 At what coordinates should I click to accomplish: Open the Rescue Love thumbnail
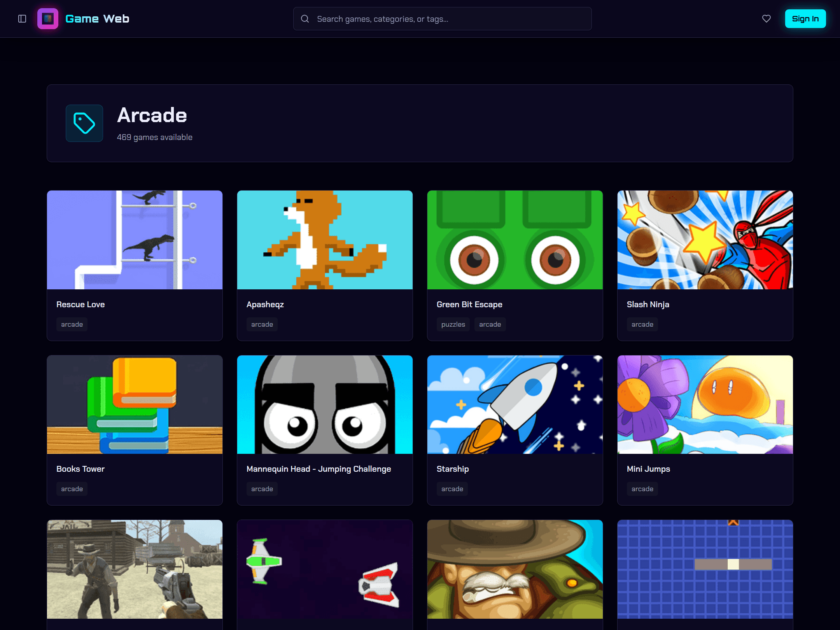[x=135, y=240]
